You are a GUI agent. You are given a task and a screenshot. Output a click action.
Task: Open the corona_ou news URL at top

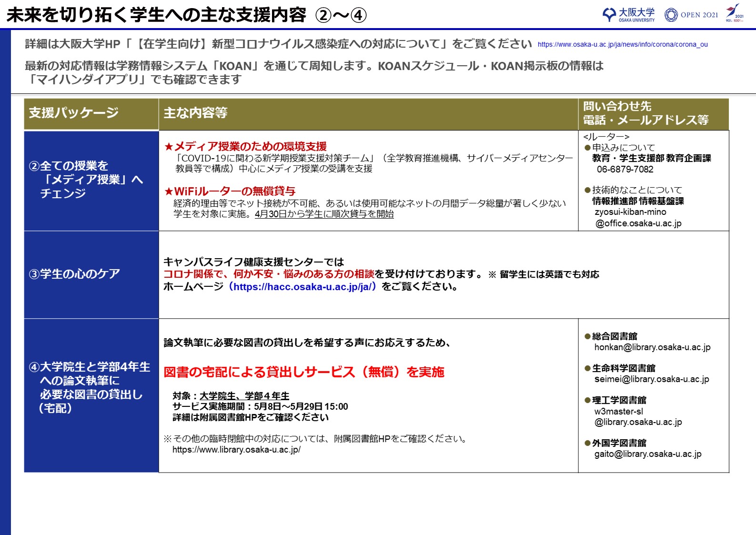coord(622,44)
